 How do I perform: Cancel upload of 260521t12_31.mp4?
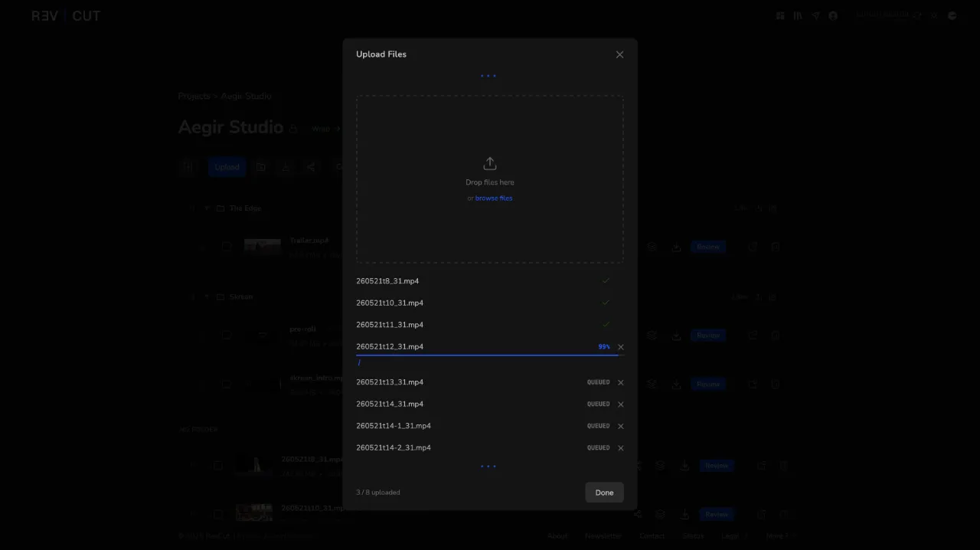[x=620, y=347]
